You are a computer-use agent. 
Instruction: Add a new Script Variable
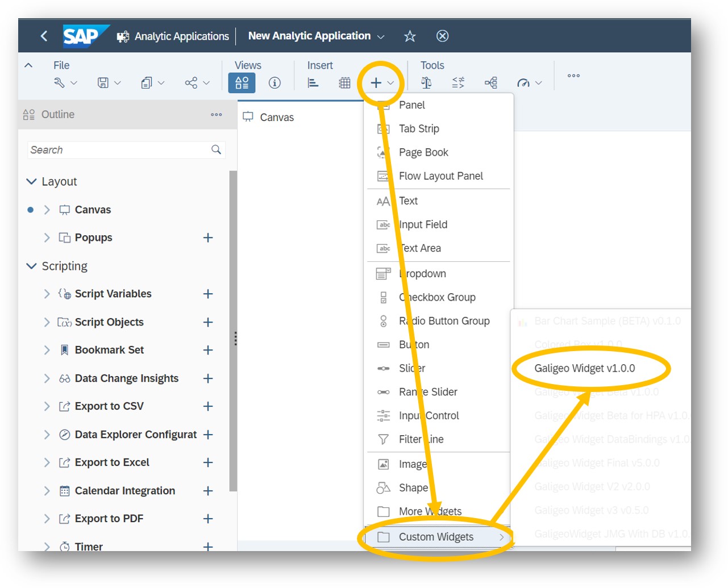coord(208,294)
